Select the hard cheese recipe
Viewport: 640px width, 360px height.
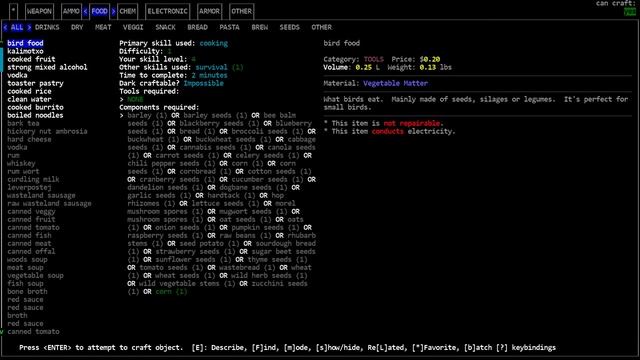click(x=29, y=140)
